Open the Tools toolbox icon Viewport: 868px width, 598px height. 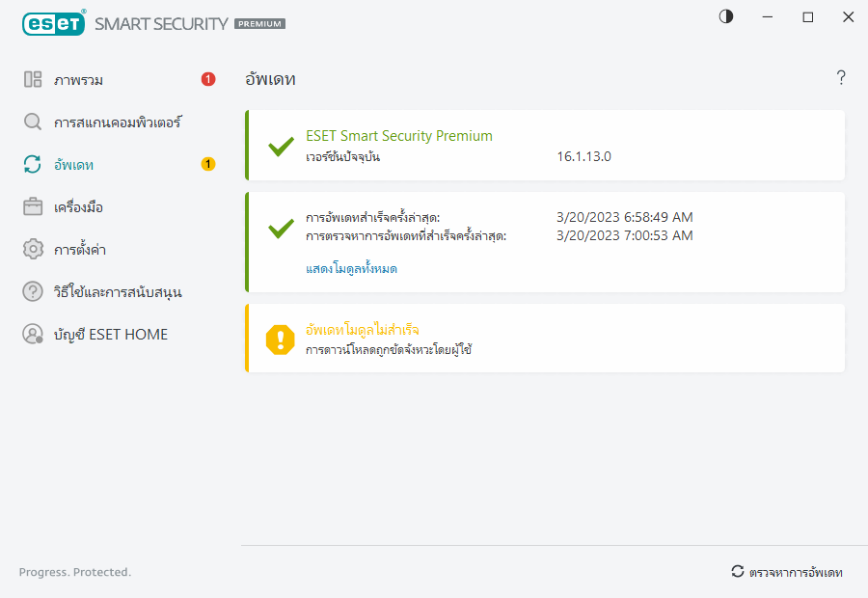[x=32, y=206]
